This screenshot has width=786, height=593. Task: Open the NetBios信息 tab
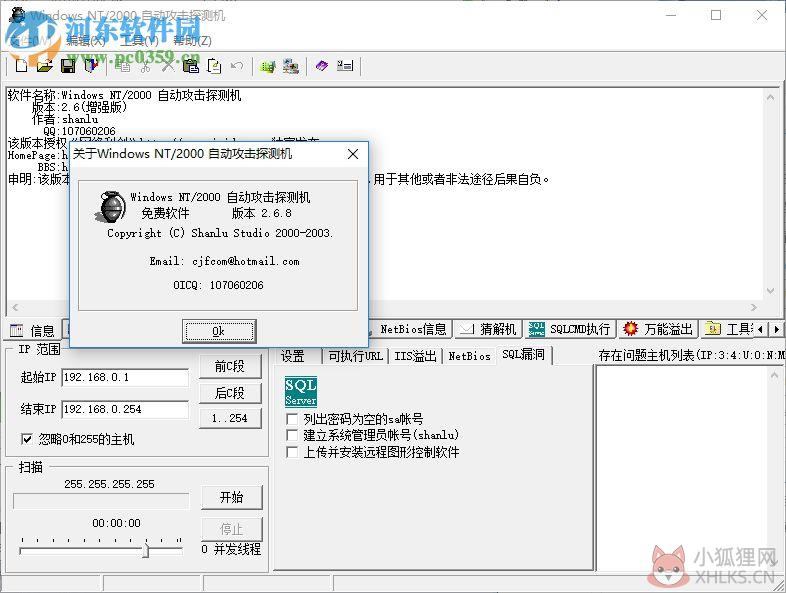[412, 329]
